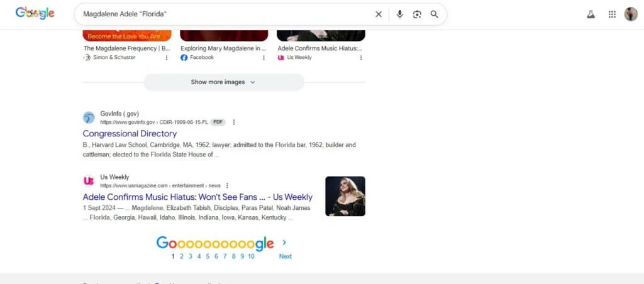The height and width of the screenshot is (284, 644).
Task: Open options for the GovInfo result
Action: 234,122
